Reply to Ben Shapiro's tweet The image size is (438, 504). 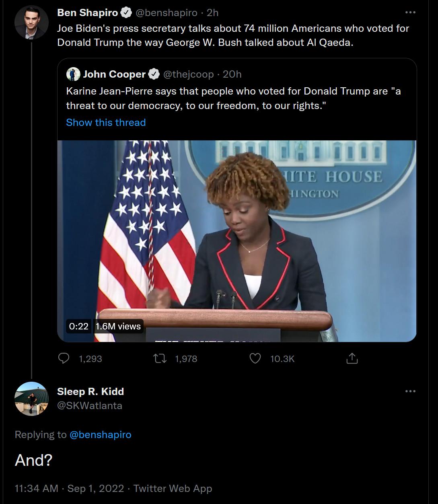tap(64, 358)
